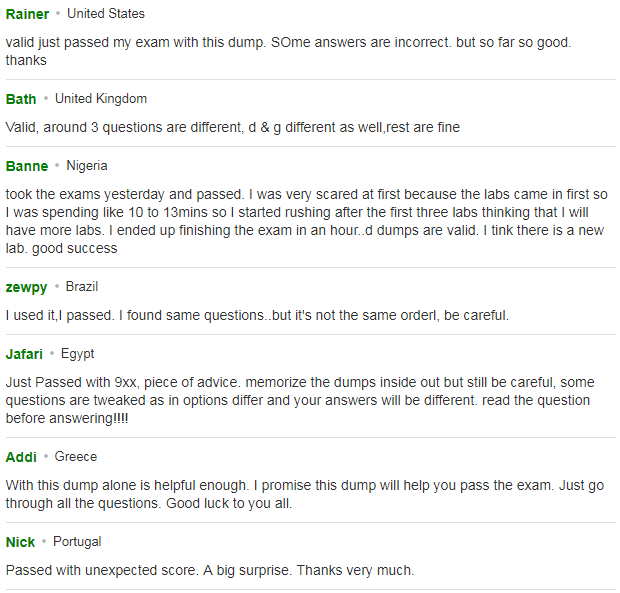This screenshot has height=593, width=620.
Task: Click Jafari's advice about memorizing dumps
Action: (300, 400)
